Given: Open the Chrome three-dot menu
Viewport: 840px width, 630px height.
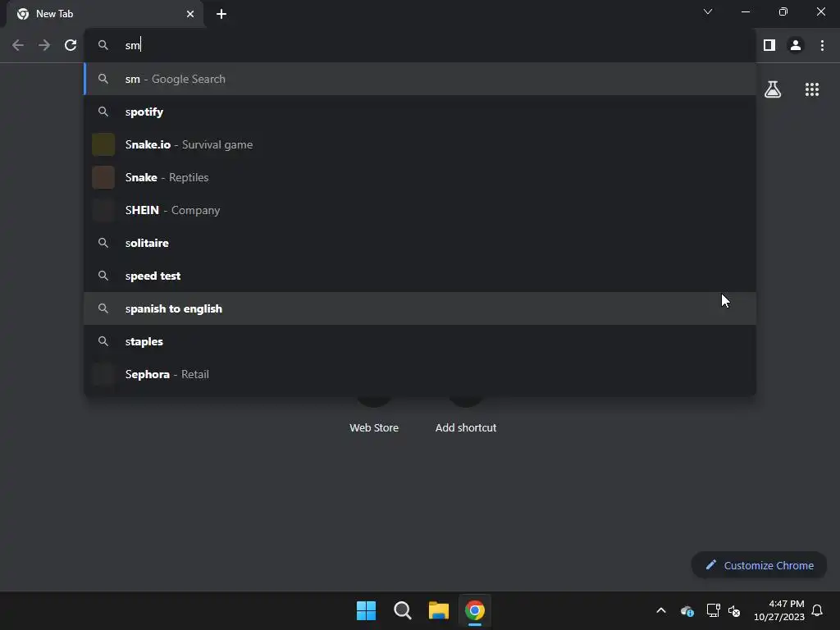Looking at the screenshot, I should click(822, 46).
